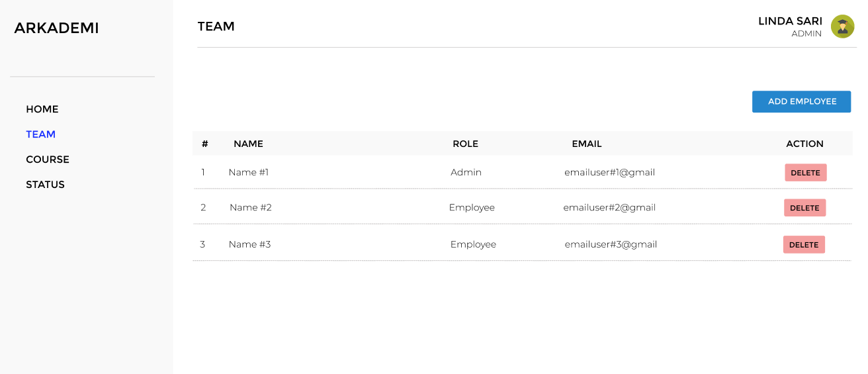Image resolution: width=868 pixels, height=374 pixels.
Task: Click the ROLE column header
Action: coord(465,144)
